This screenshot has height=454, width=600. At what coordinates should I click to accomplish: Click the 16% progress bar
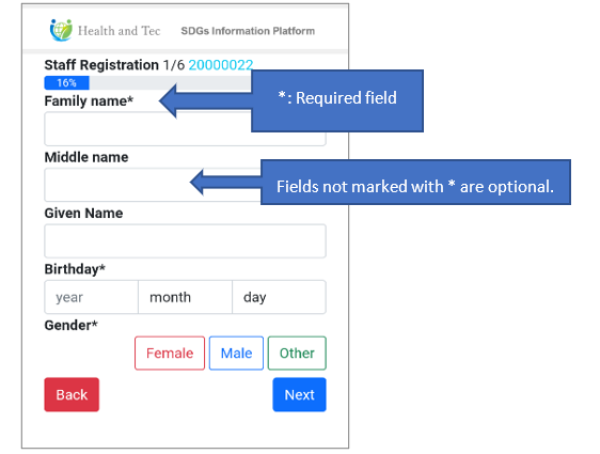tap(67, 83)
